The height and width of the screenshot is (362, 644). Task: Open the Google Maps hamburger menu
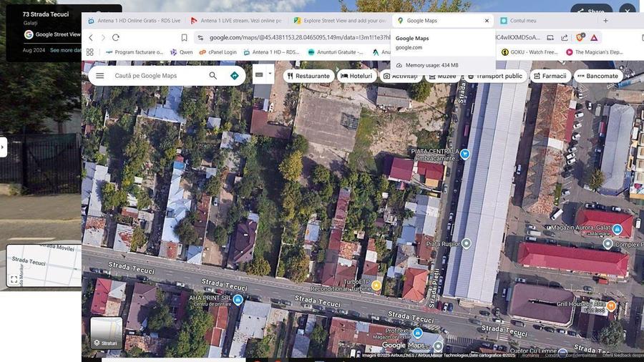tap(99, 76)
